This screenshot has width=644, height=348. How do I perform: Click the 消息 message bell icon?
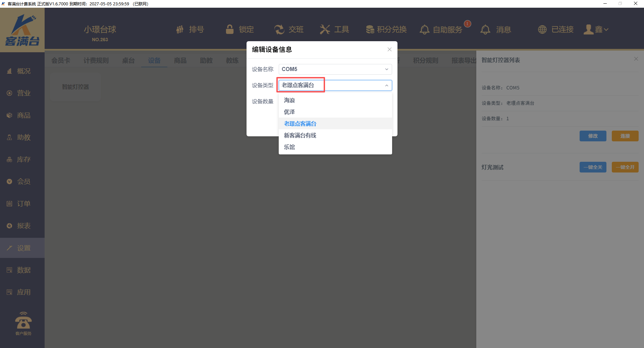(x=485, y=29)
